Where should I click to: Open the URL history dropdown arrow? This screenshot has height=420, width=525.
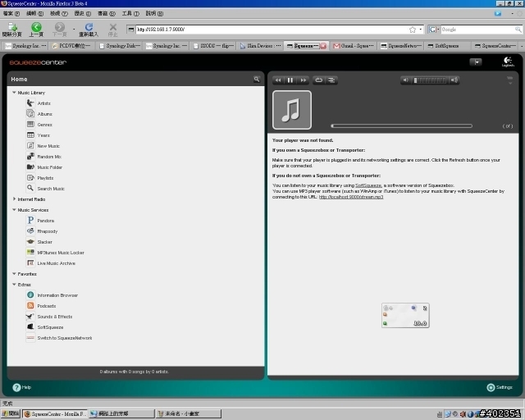coord(421,30)
